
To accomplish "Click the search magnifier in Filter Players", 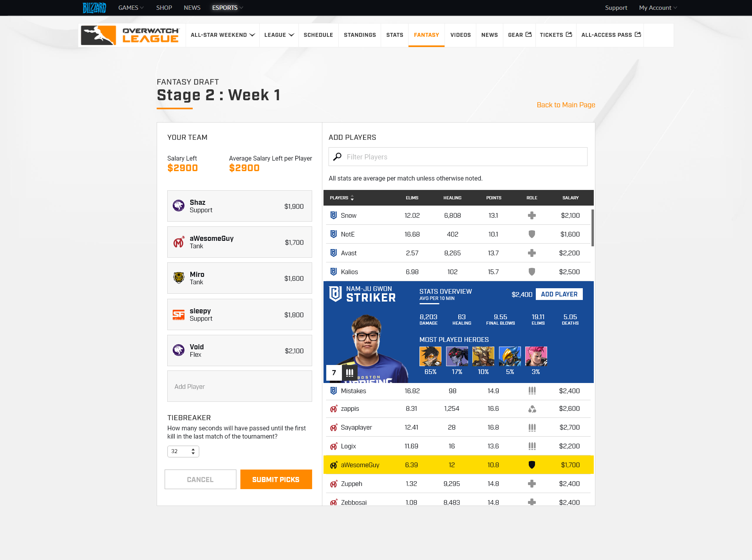I will tap(337, 157).
